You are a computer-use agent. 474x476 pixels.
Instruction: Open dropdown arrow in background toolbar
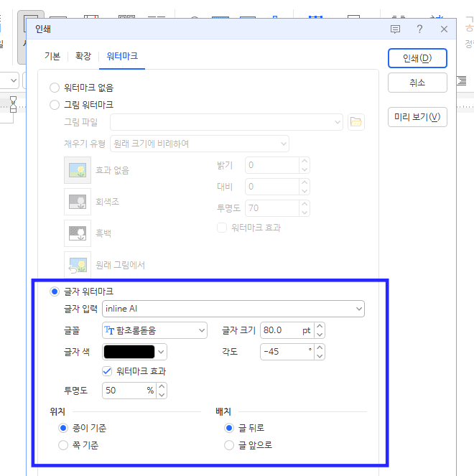point(14,80)
